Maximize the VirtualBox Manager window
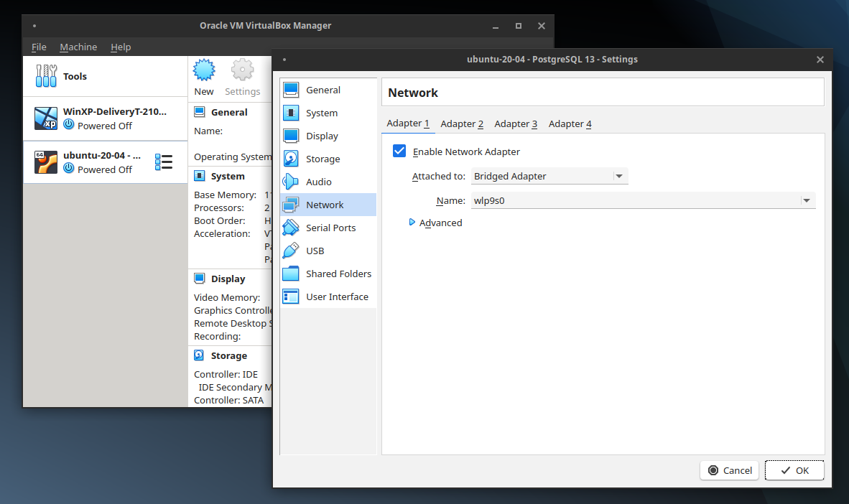The height and width of the screenshot is (504, 849). coord(518,26)
